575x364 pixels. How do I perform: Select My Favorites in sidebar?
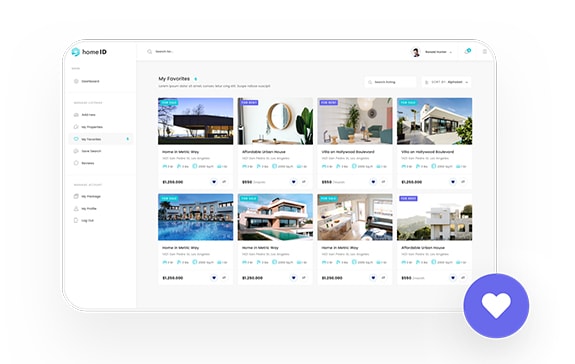pyautogui.click(x=101, y=139)
